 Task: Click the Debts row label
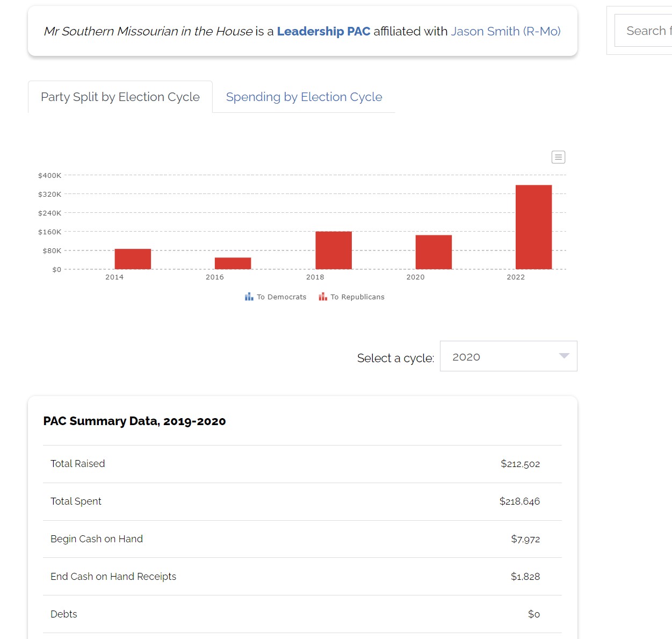pyautogui.click(x=64, y=614)
